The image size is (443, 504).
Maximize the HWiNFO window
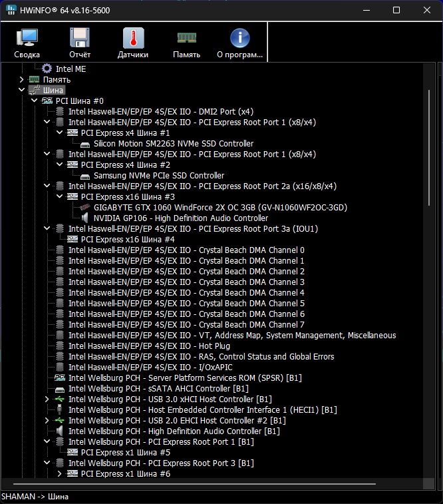click(396, 10)
